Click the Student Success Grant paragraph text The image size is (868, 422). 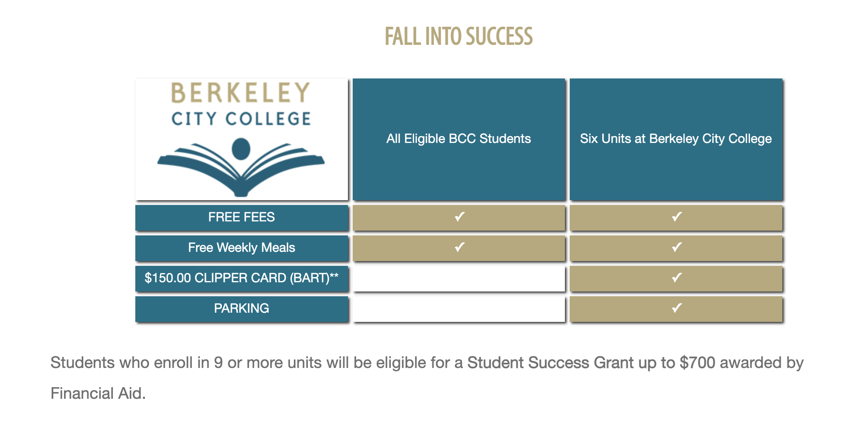[x=427, y=378]
